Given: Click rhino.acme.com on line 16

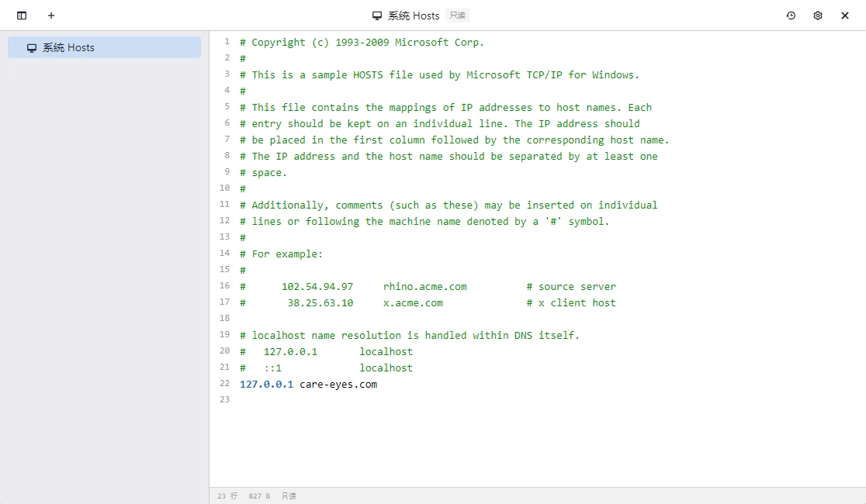Looking at the screenshot, I should click(424, 286).
